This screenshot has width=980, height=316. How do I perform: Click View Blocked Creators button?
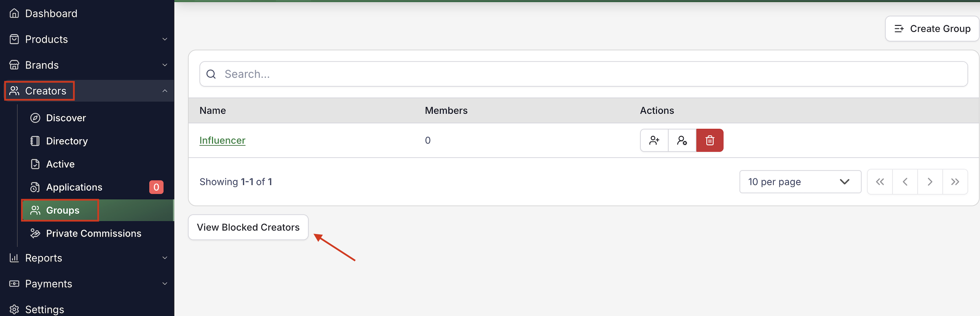pyautogui.click(x=248, y=227)
